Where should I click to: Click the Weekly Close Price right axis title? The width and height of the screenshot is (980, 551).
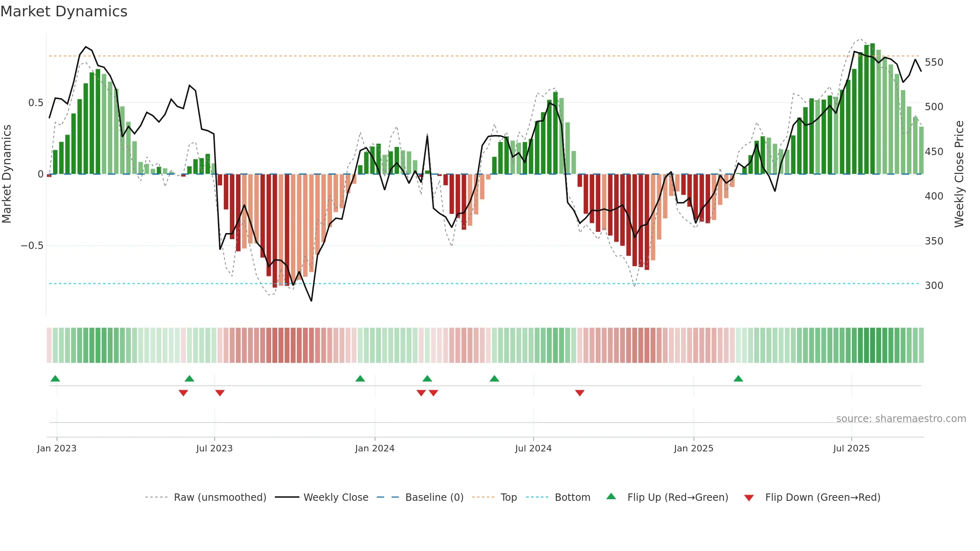959,174
